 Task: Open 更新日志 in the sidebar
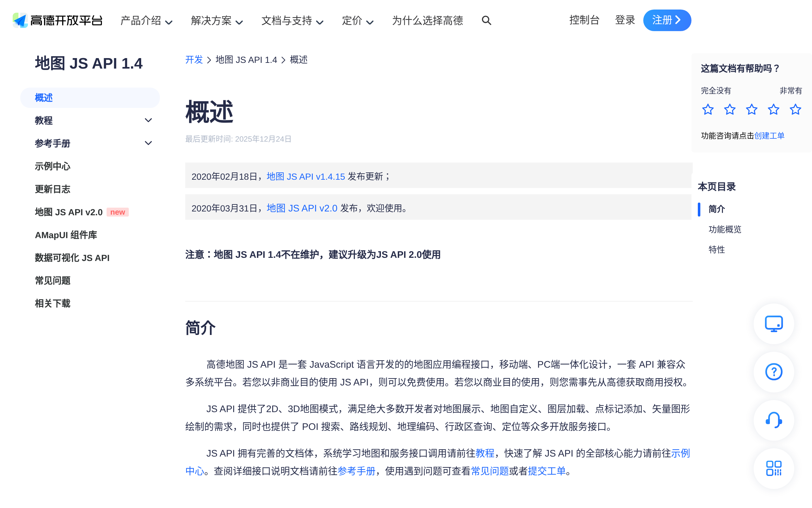(53, 189)
